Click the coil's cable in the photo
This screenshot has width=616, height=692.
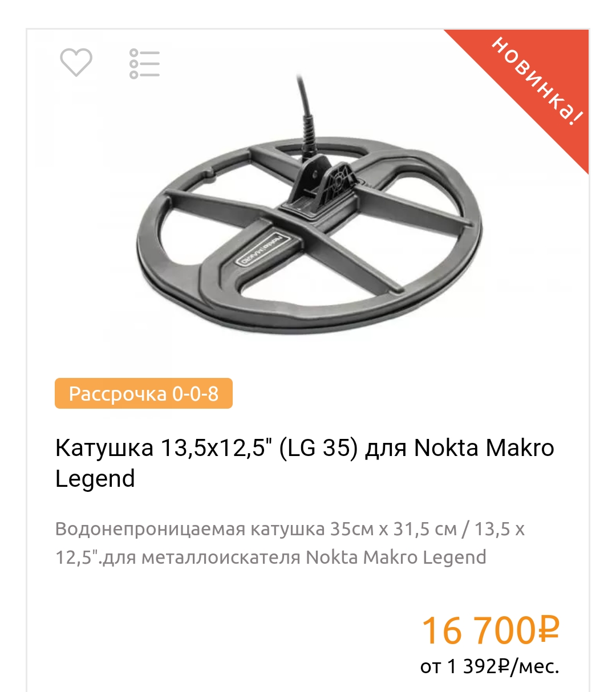click(304, 114)
